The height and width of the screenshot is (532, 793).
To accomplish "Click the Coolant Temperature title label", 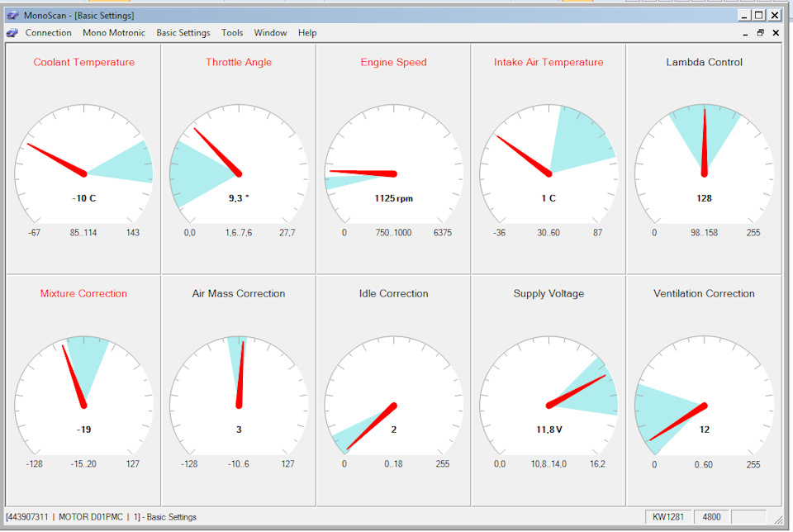I will (84, 62).
